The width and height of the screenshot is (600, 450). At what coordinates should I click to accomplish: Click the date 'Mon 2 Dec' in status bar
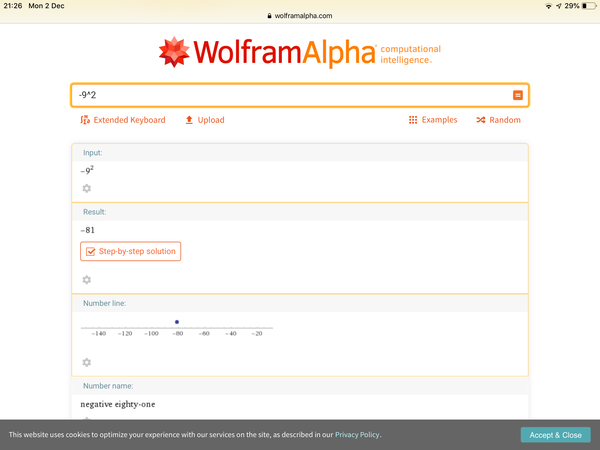coord(46,6)
